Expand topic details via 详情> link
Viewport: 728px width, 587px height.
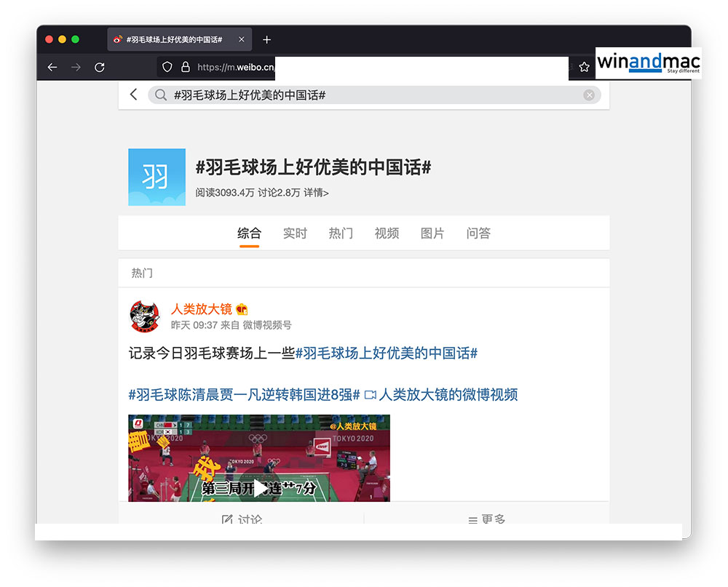pos(316,193)
